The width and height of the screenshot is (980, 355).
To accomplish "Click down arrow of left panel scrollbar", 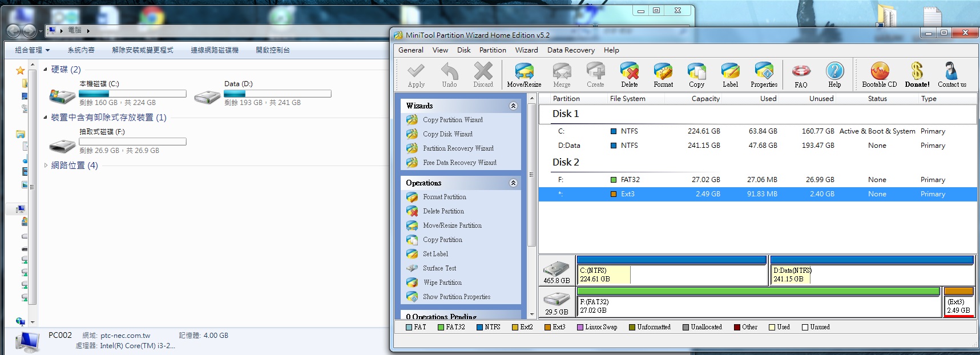I will coord(532,314).
